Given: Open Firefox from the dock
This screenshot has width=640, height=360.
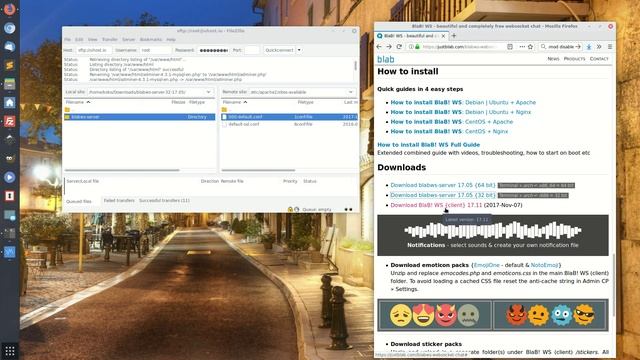Looking at the screenshot, I should (x=10, y=9).
